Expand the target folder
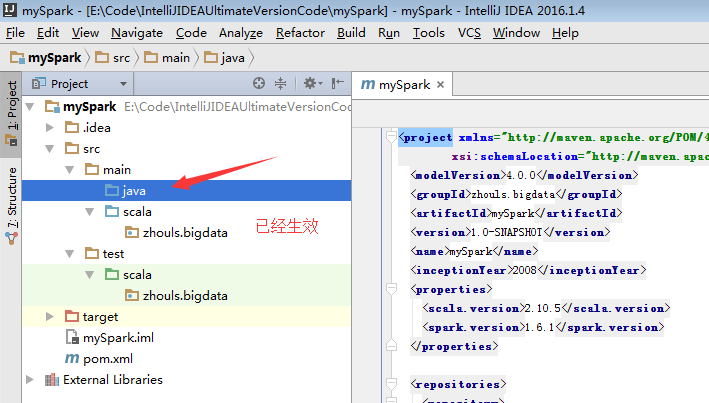 pos(50,317)
